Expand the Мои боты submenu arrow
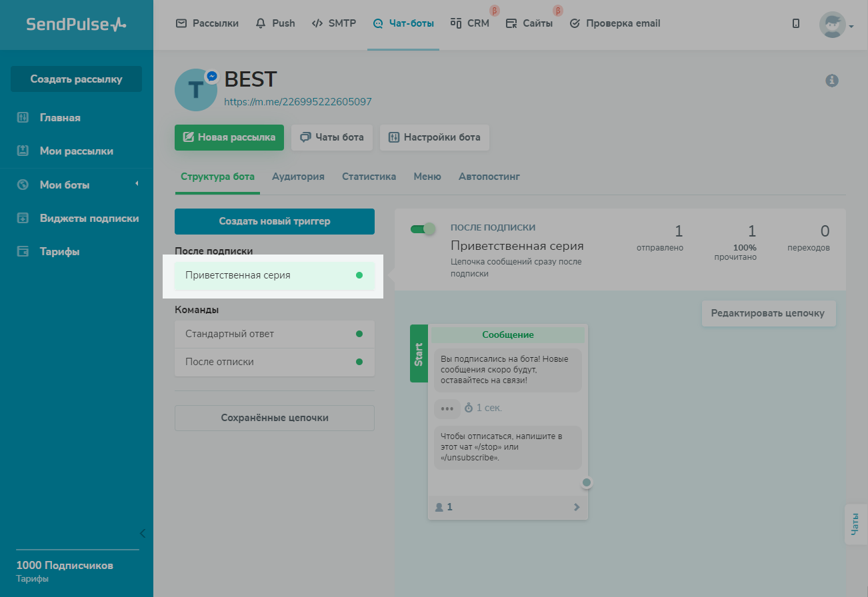Screen dimensions: 868x597 pos(137,183)
